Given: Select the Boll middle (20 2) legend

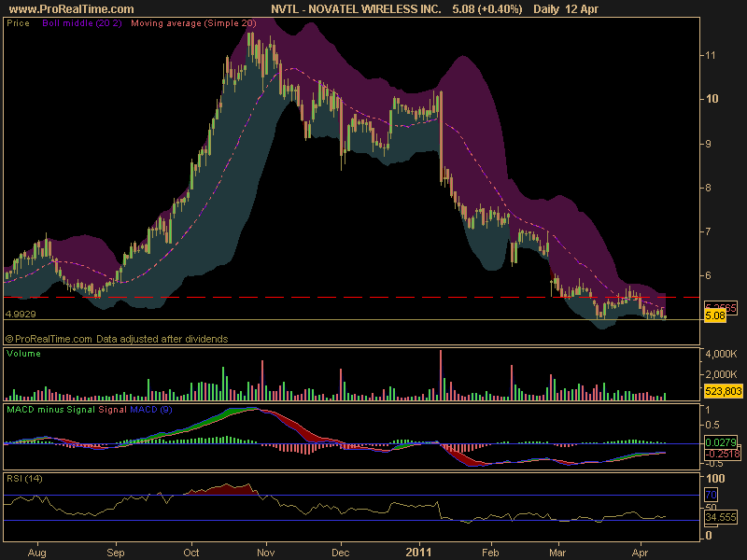Looking at the screenshot, I should pos(82,22).
